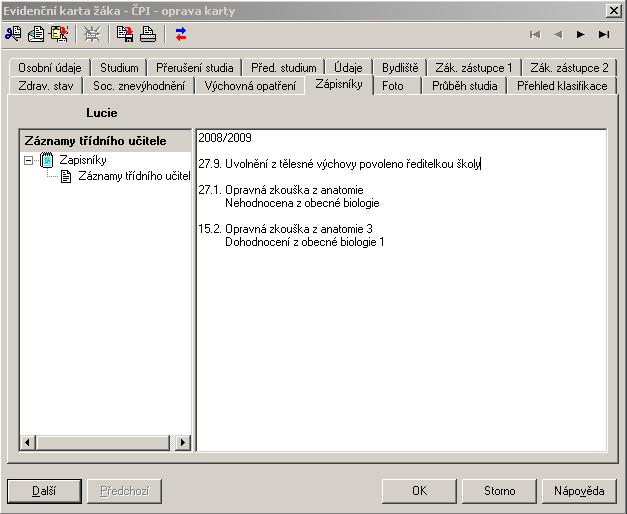627x514 pixels.
Task: Click the blue-red swap arrows icon
Action: click(x=181, y=34)
